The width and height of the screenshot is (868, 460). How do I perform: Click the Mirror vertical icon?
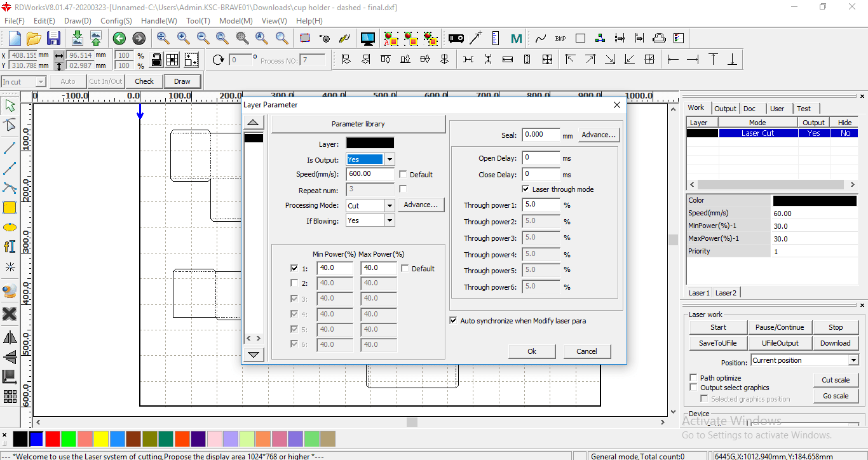click(10, 357)
